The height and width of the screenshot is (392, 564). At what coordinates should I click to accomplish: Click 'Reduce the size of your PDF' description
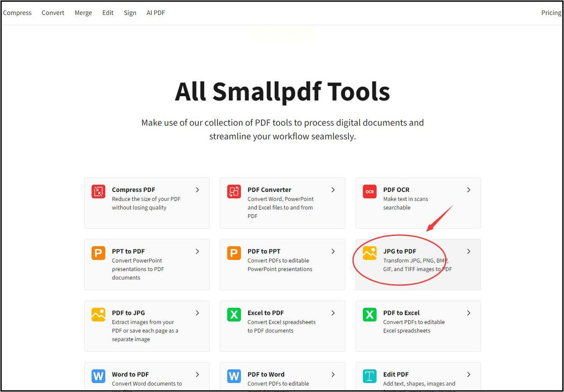pyautogui.click(x=146, y=203)
